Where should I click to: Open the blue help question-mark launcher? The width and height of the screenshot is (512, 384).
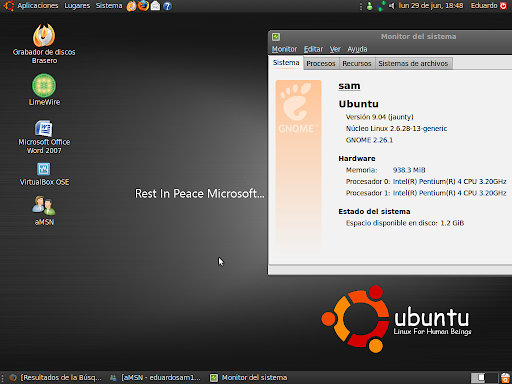click(x=167, y=6)
